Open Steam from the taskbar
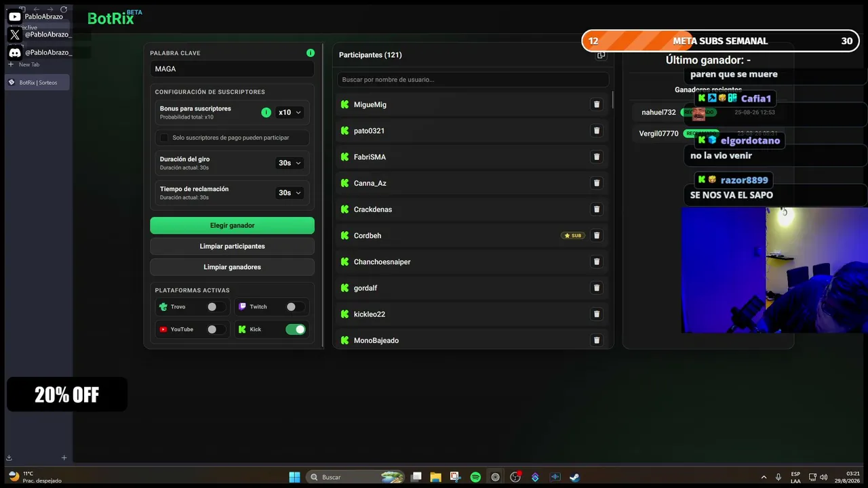The image size is (868, 488). tap(574, 477)
